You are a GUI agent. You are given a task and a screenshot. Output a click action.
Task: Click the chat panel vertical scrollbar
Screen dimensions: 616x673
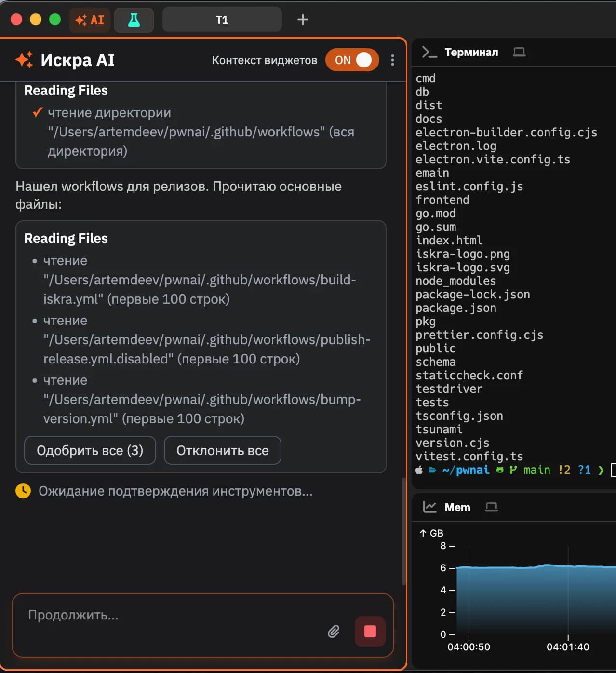[403, 530]
